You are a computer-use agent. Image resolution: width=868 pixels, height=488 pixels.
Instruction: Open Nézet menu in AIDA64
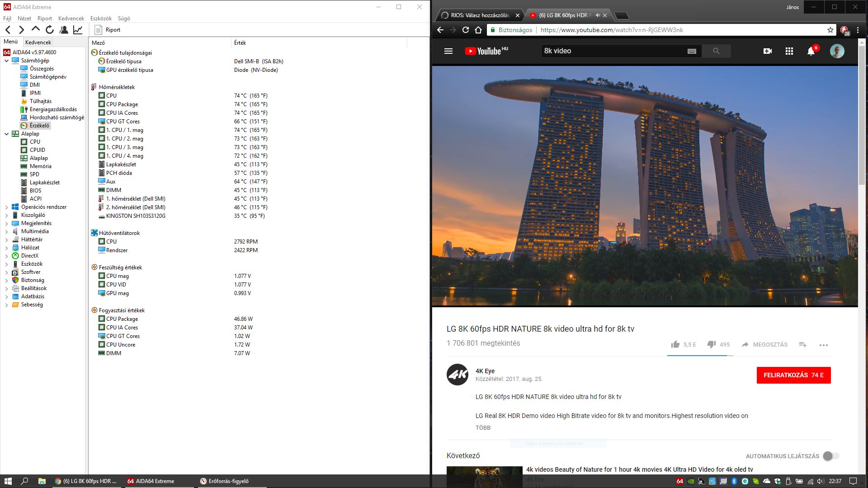(x=24, y=19)
